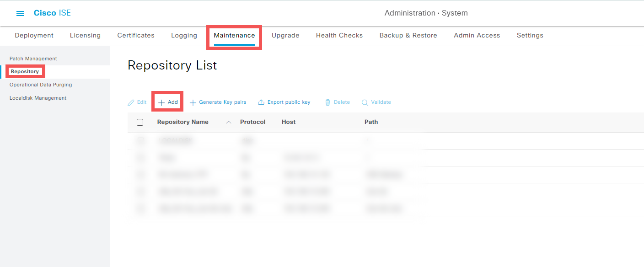Select Operational Data Purging in sidebar
The height and width of the screenshot is (267, 644).
pyautogui.click(x=41, y=85)
